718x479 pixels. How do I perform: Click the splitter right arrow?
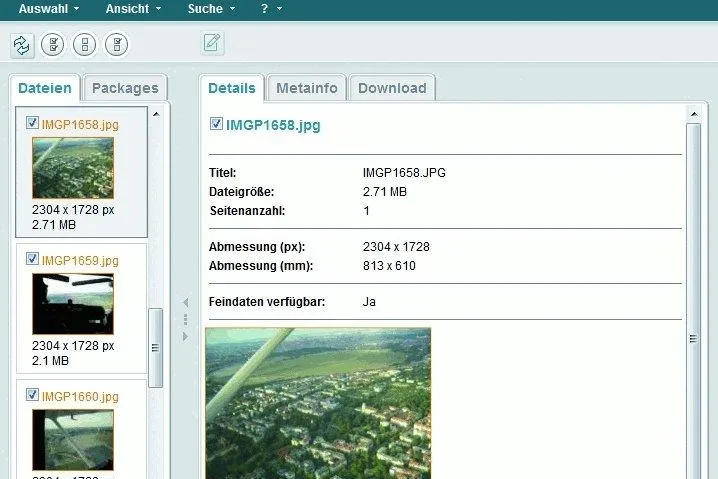tap(185, 337)
